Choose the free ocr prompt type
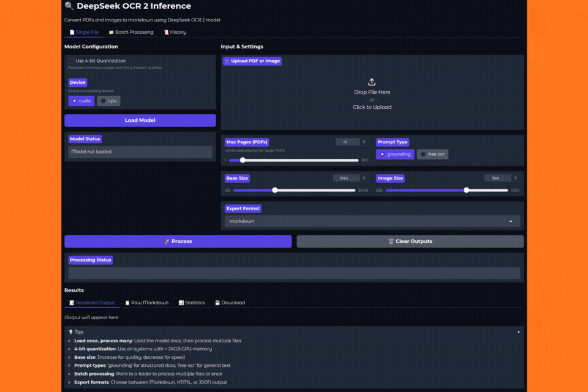 [432, 154]
